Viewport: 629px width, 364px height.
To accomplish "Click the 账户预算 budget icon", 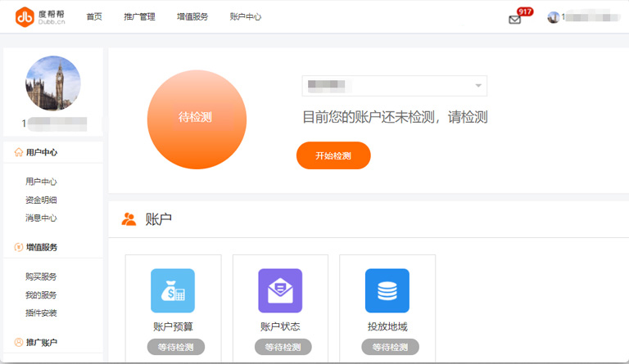I will pos(173,290).
